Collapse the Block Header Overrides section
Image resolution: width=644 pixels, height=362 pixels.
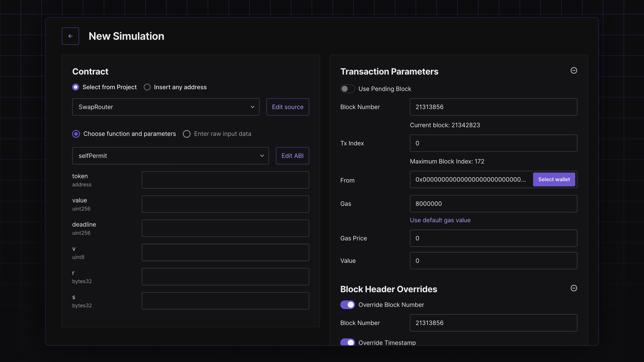574,288
